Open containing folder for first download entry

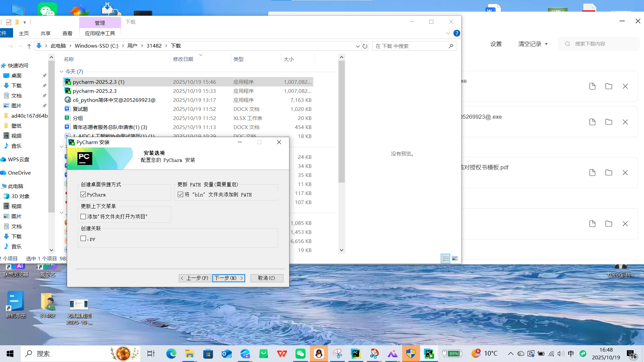click(609, 86)
